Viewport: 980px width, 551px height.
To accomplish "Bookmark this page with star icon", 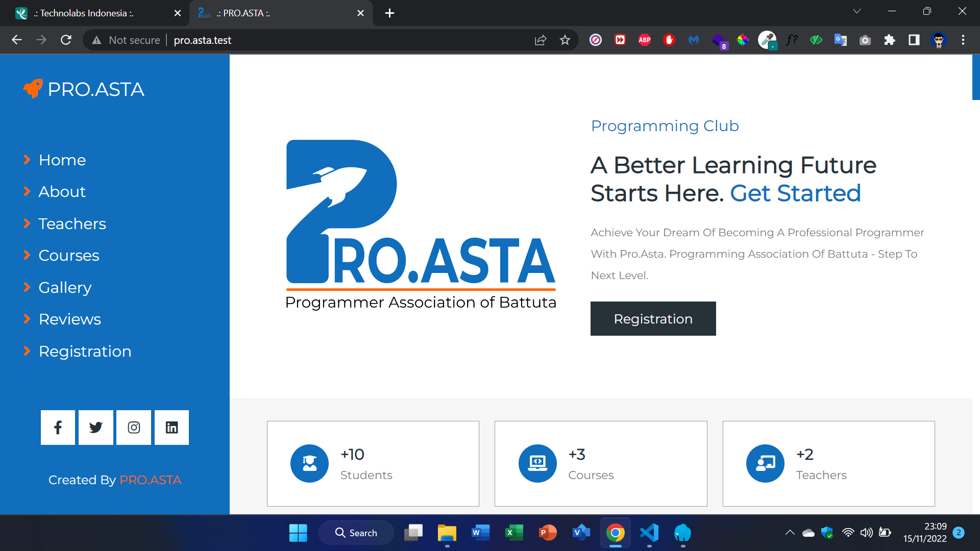I will click(565, 40).
